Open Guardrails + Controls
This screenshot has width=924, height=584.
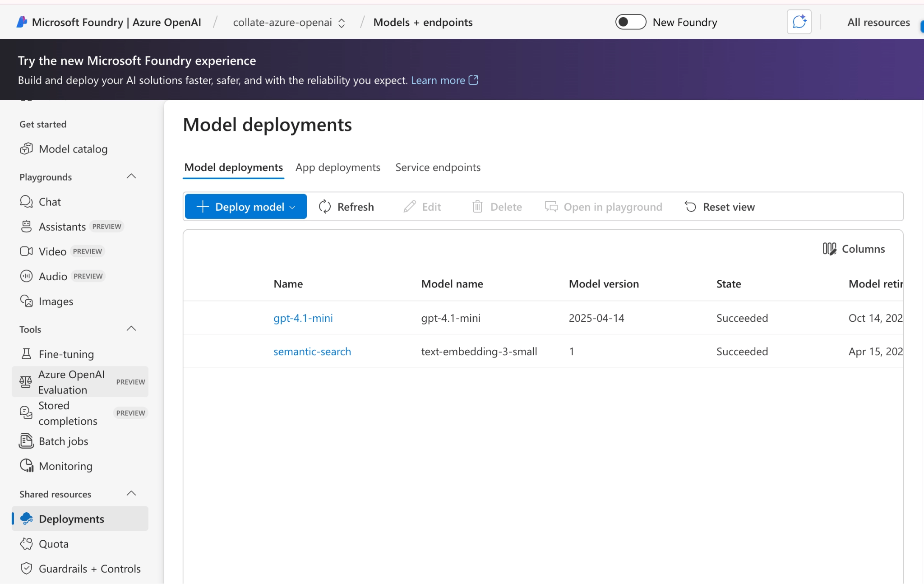tap(80, 569)
